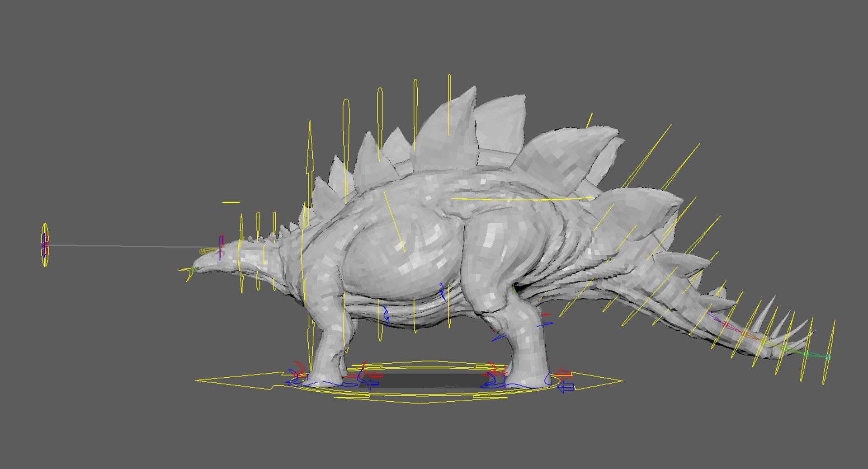Select the red-blue eye control on the head
The height and width of the screenshot is (469, 868).
click(221, 247)
